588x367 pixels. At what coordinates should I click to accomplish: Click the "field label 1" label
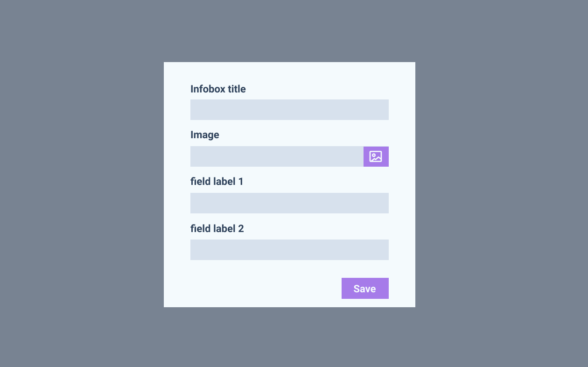coord(217,182)
